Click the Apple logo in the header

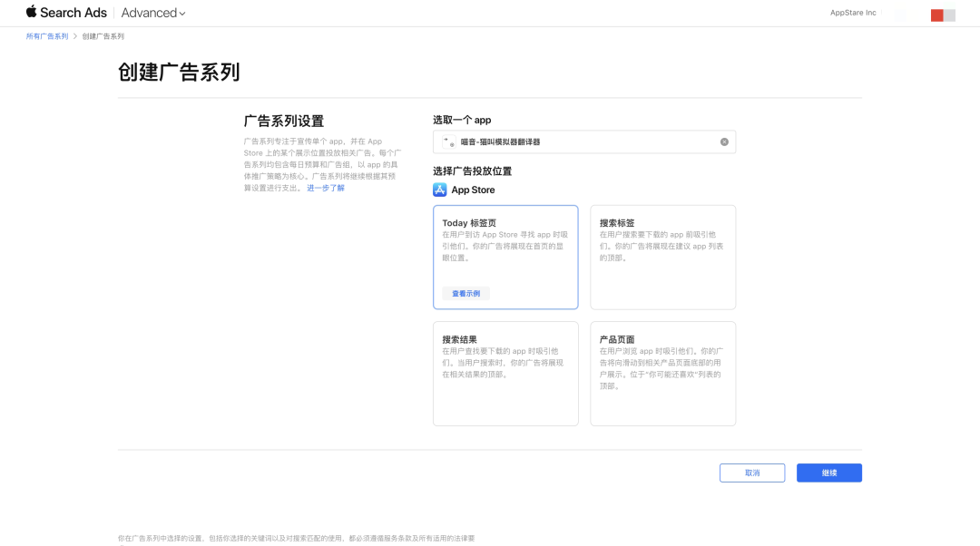32,12
